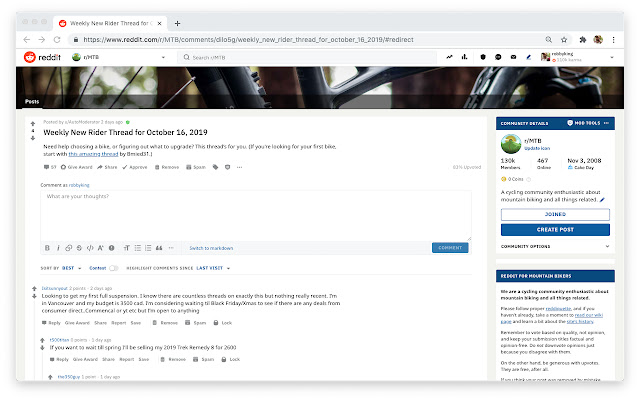Image resolution: width=640 pixels, height=400 pixels.
Task: Apply heading formatting in comment editor
Action: pos(127,248)
